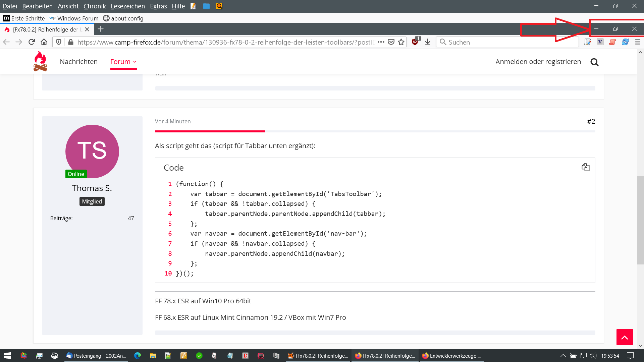Reload the current page
The image size is (644, 362).
click(32, 42)
